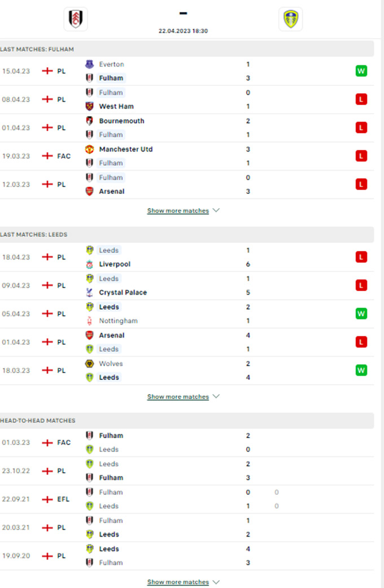Screen dimensions: 384x588
Task: Click the England flag on the 22.09.21 EFL match
Action: click(47, 499)
